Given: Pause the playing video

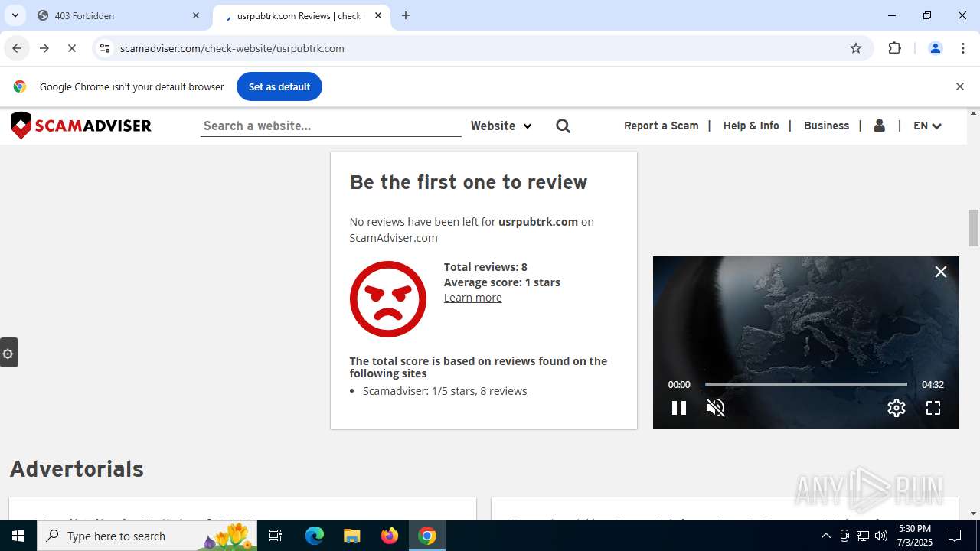Looking at the screenshot, I should pos(678,408).
